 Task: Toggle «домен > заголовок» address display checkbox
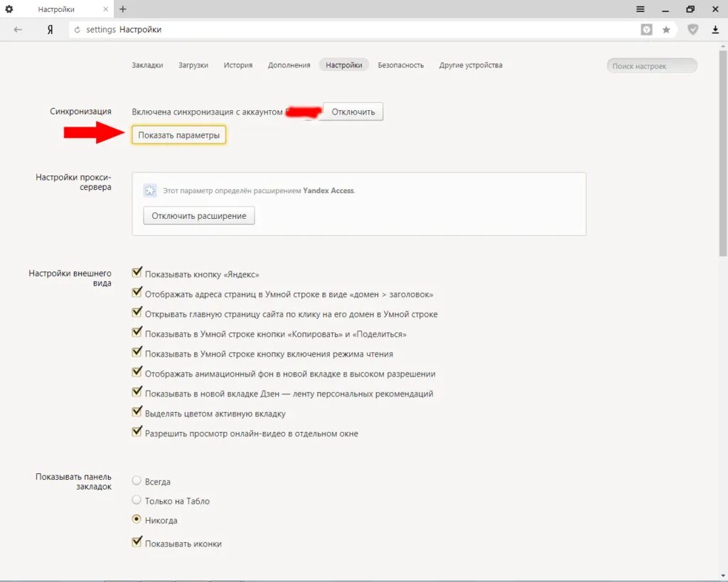[136, 292]
